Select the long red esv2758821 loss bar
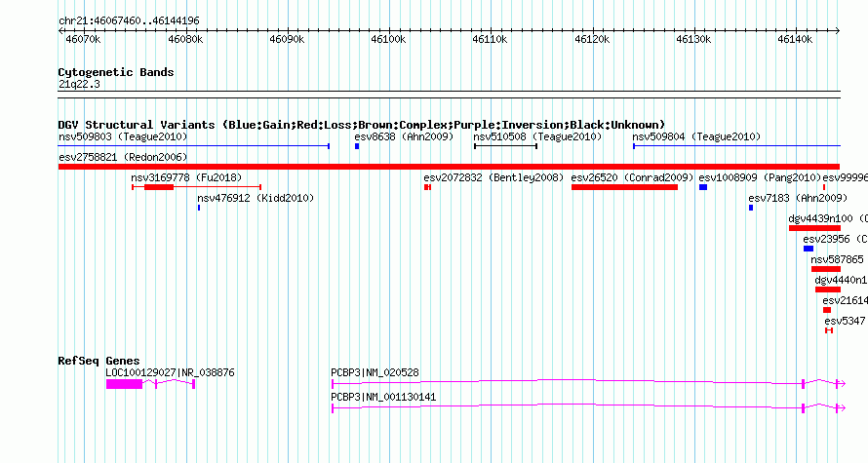868x463 pixels. tap(449, 167)
